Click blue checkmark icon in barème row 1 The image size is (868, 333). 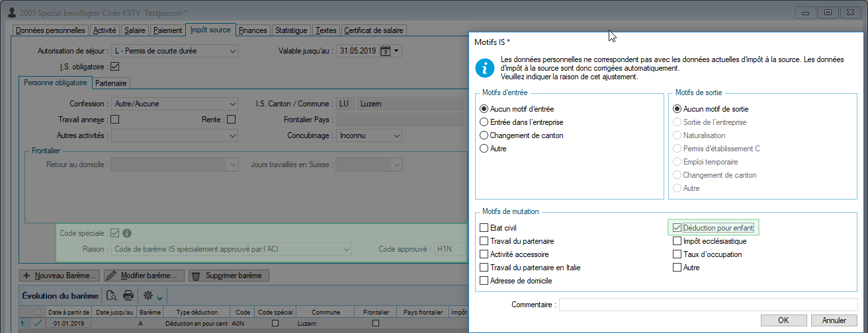click(x=38, y=323)
